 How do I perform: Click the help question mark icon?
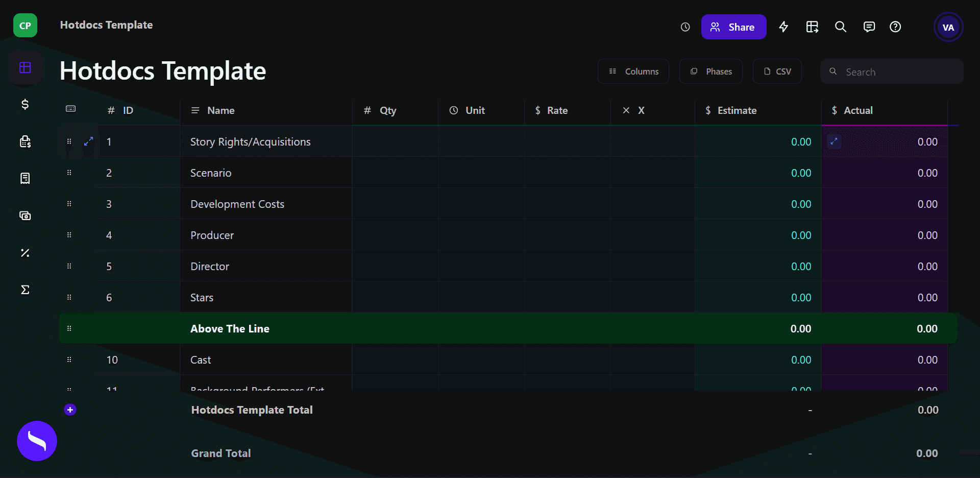[x=895, y=27]
